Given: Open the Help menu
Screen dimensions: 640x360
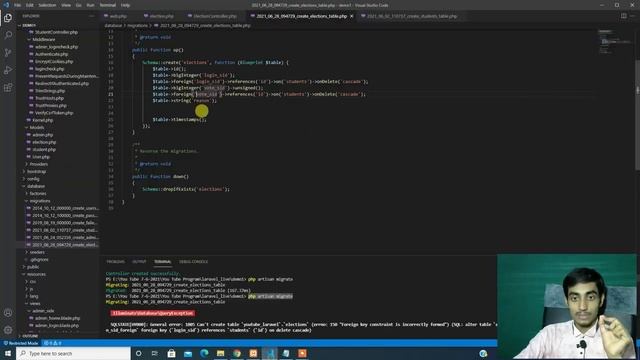Looking at the screenshot, I should pos(125,5).
